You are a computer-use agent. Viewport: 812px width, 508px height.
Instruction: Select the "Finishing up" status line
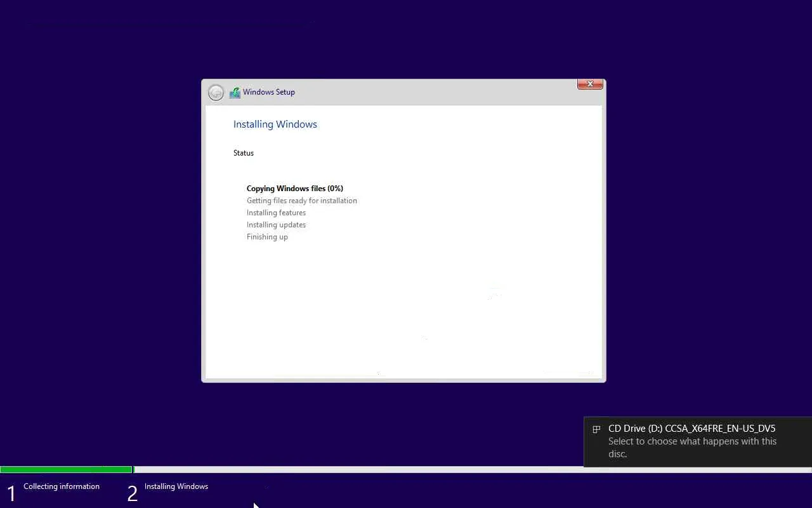267,237
